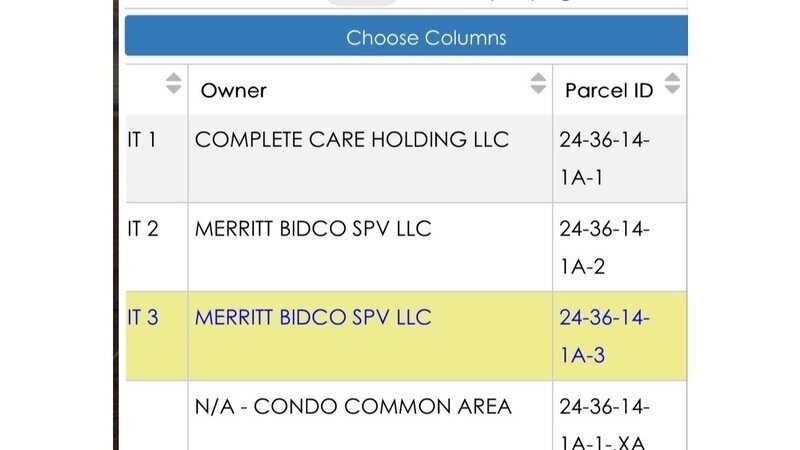Click the up arrow beside Owner header
This screenshot has height=450, width=800.
coord(539,76)
